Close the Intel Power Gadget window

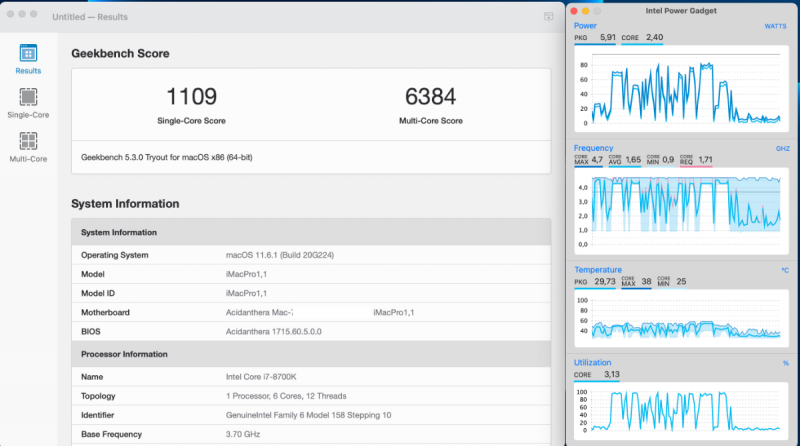tap(574, 11)
